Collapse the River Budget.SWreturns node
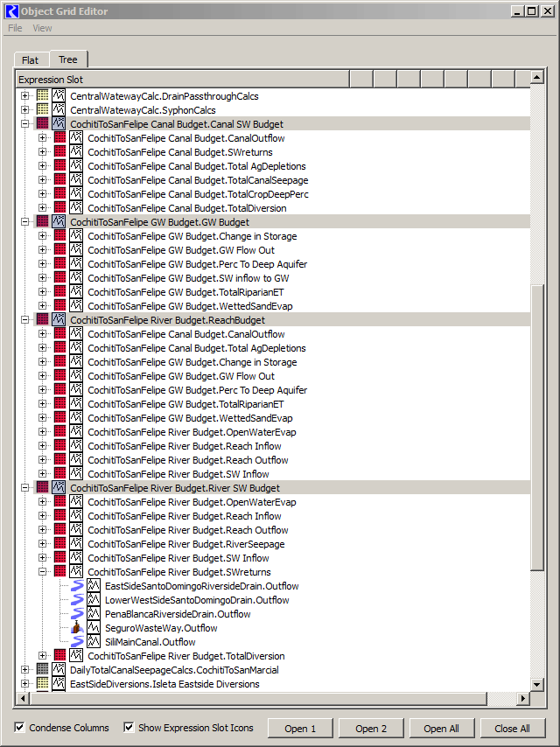 click(42, 572)
